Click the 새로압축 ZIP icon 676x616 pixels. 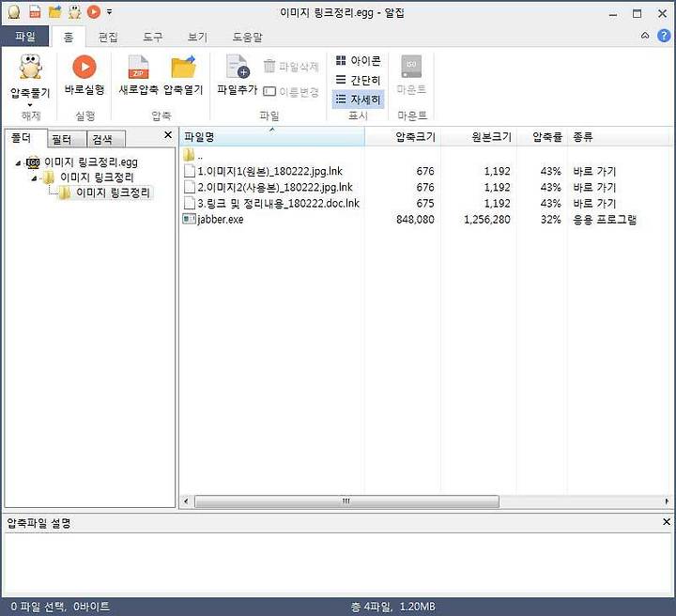point(138,67)
